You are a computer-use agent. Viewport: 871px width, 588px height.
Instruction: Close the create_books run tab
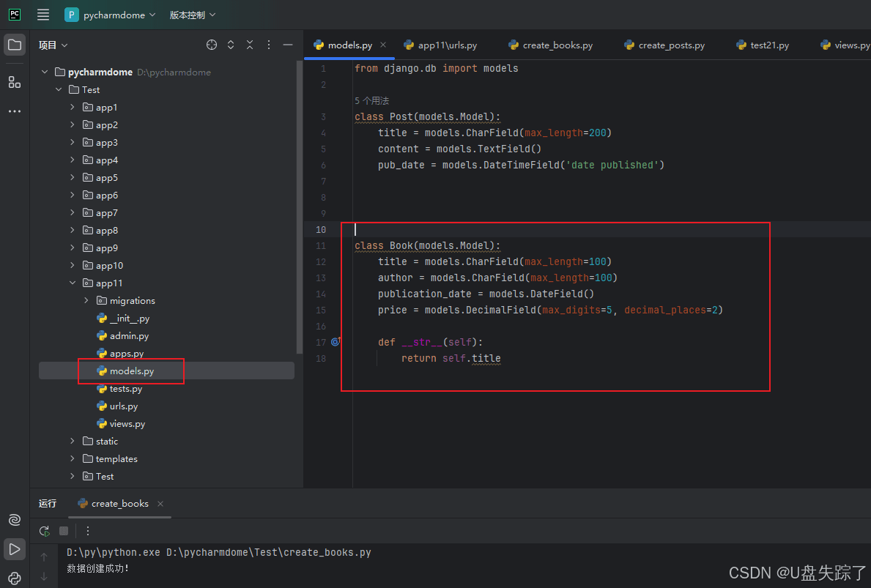coord(160,504)
